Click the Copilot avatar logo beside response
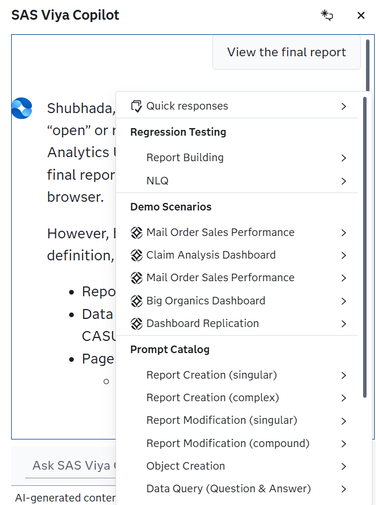The image size is (376, 505). pyautogui.click(x=22, y=108)
